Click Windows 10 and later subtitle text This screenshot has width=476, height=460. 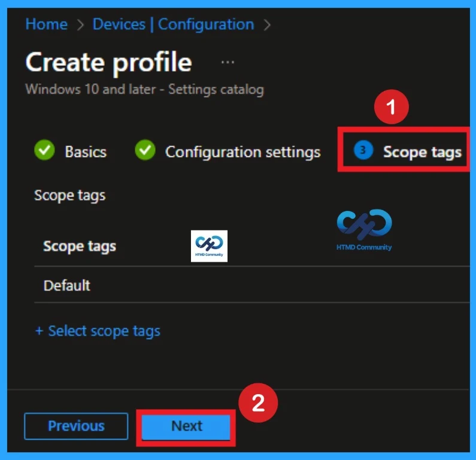[145, 90]
